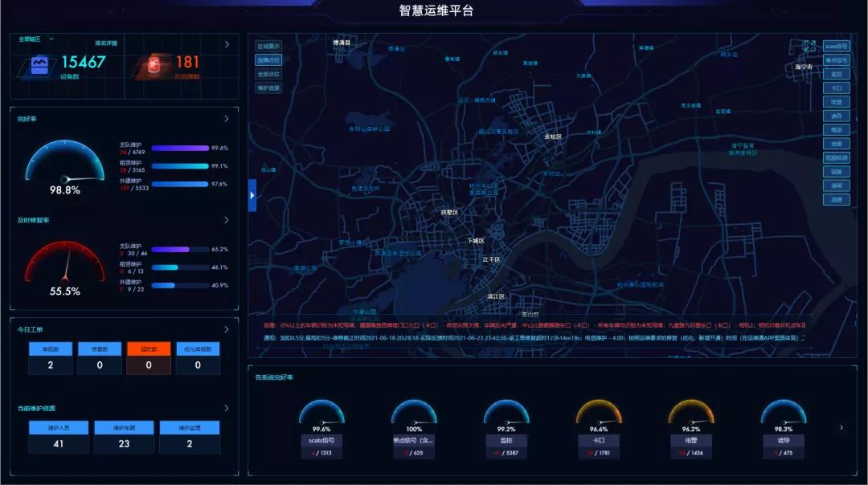Click the 维护人员 button showing 41

[59, 437]
